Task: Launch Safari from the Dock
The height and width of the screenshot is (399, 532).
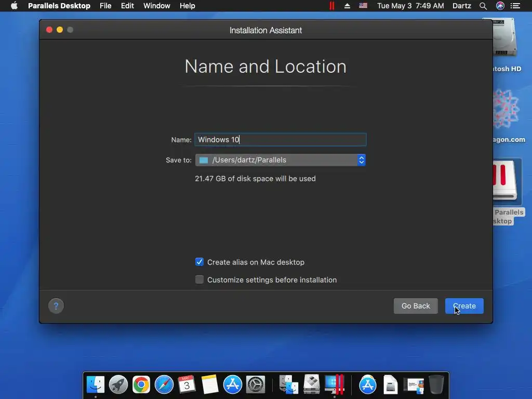Action: pos(164,384)
